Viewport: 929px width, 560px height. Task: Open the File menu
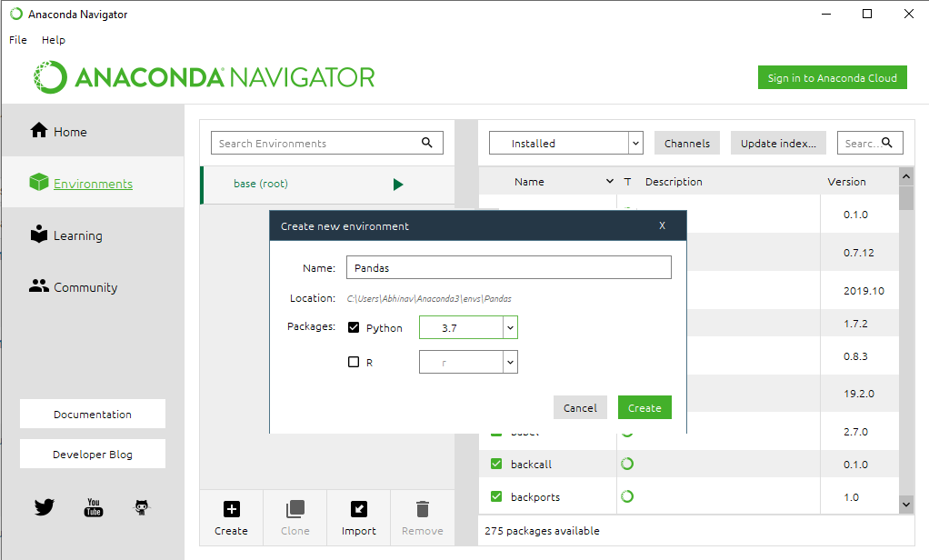tap(18, 40)
